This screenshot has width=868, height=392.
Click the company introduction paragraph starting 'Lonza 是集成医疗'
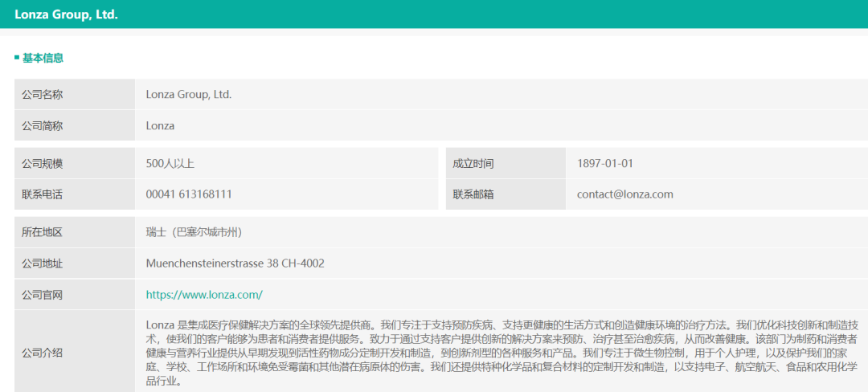[x=502, y=352]
